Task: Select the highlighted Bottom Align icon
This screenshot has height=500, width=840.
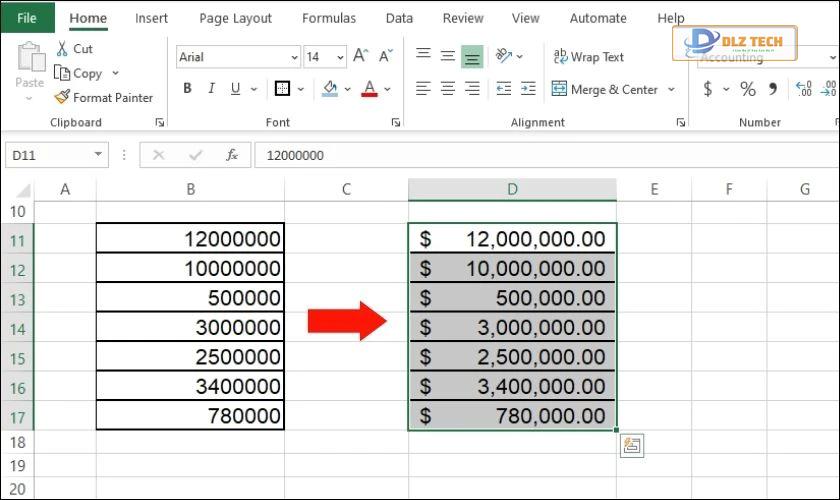Action: (x=472, y=57)
